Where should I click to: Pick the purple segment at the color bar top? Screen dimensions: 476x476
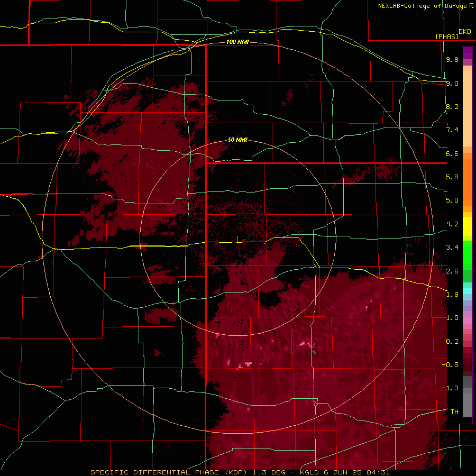[467, 53]
